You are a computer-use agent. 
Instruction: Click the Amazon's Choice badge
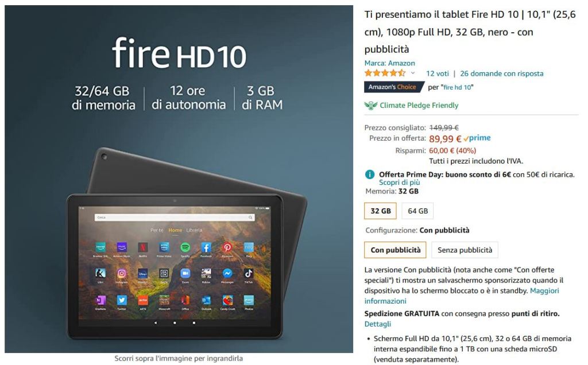pos(392,87)
